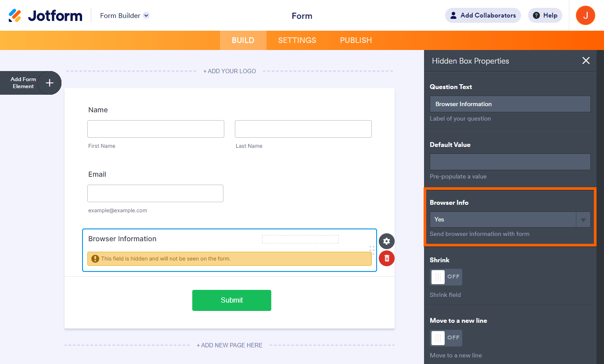Screen dimensions: 604x364
Task: Click the person icon in Add Collaborators
Action: 453,15
